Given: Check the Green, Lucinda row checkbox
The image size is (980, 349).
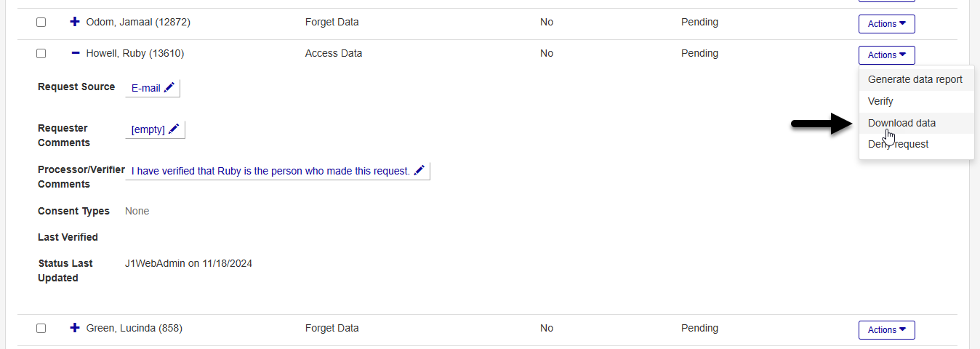Looking at the screenshot, I should [41, 329].
